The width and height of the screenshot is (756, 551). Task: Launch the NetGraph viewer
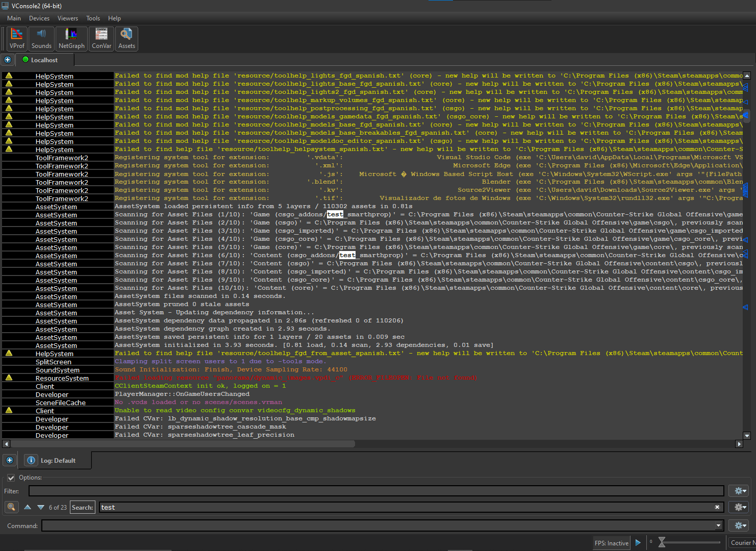tap(71, 39)
